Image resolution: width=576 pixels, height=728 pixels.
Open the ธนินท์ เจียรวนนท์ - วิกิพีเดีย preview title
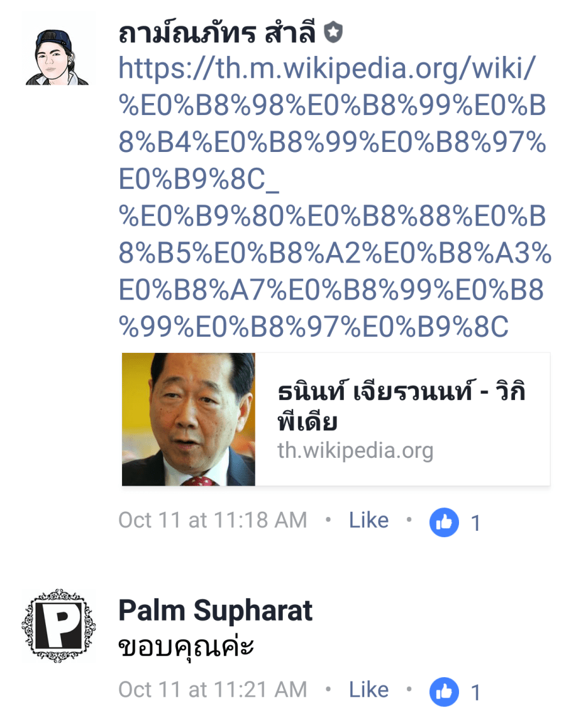pos(401,406)
